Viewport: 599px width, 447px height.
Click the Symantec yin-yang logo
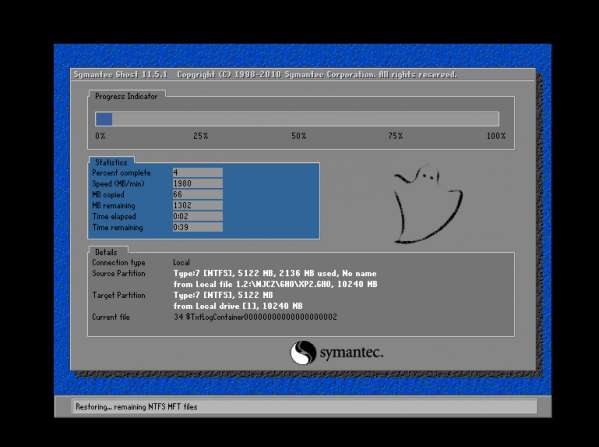(303, 352)
